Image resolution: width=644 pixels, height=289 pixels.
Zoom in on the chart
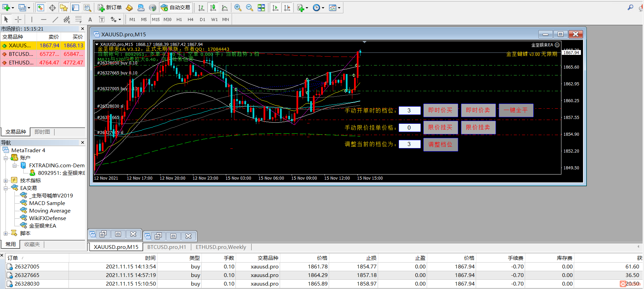tap(238, 8)
